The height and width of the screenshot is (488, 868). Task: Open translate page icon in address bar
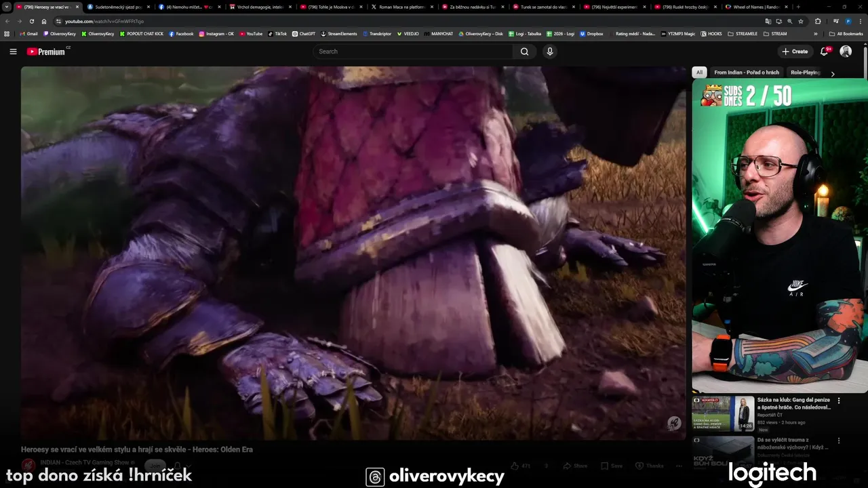pyautogui.click(x=768, y=21)
